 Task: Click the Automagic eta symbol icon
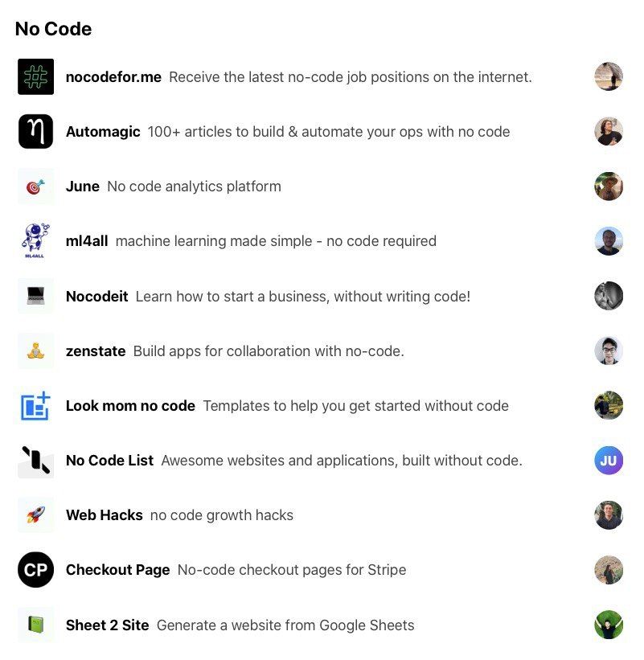35,132
